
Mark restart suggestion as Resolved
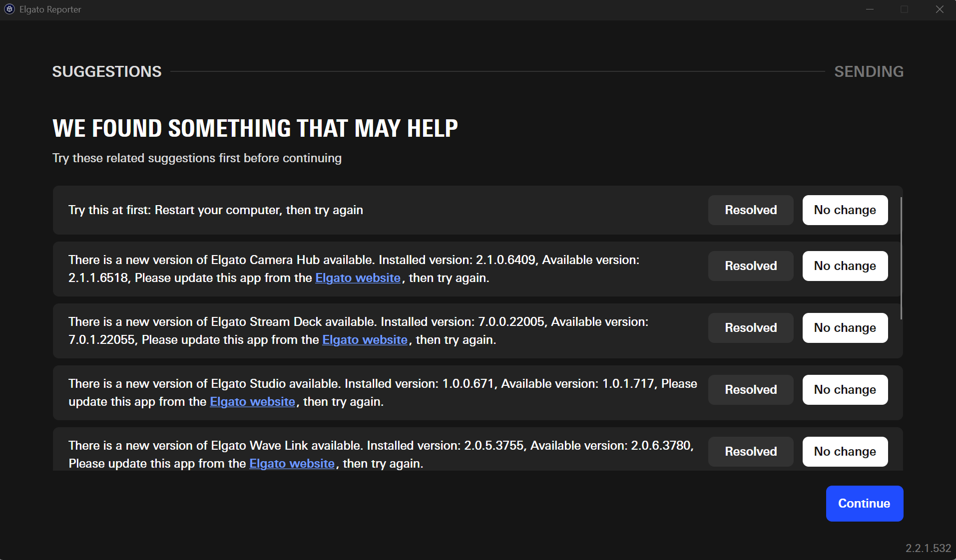click(750, 210)
